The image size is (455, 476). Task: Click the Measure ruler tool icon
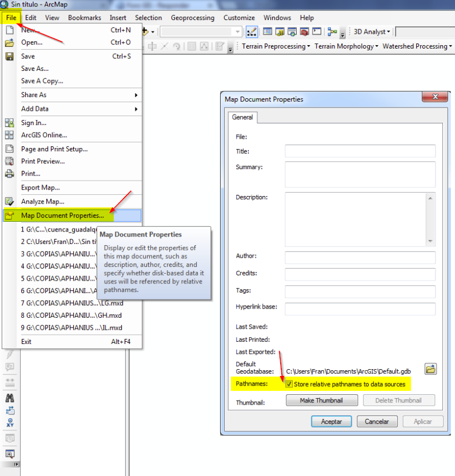point(10,382)
